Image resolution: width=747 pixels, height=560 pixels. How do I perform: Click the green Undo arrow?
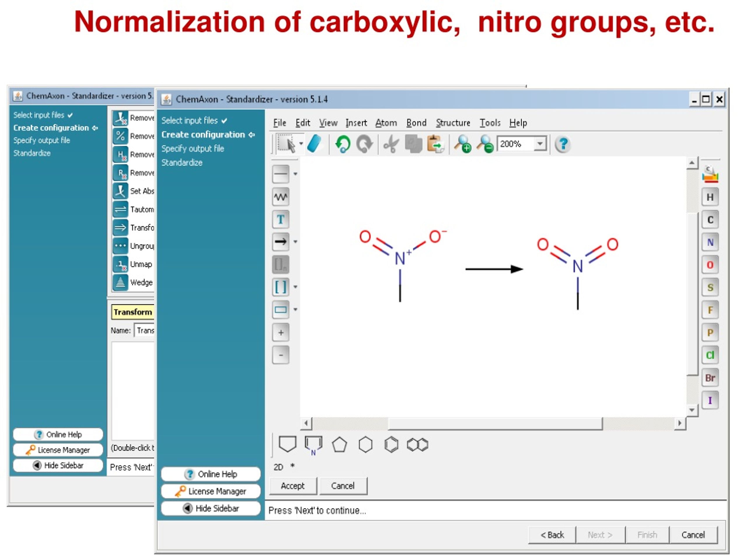[343, 144]
